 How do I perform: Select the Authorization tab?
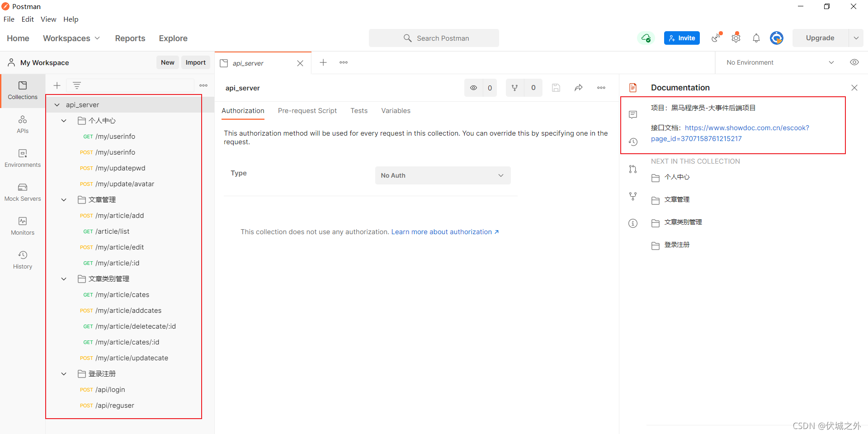pyautogui.click(x=243, y=111)
